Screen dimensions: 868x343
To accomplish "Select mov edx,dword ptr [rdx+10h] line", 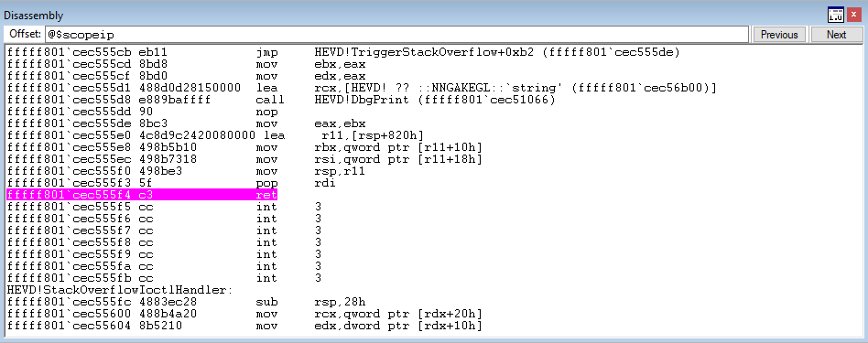I will pyautogui.click(x=244, y=326).
